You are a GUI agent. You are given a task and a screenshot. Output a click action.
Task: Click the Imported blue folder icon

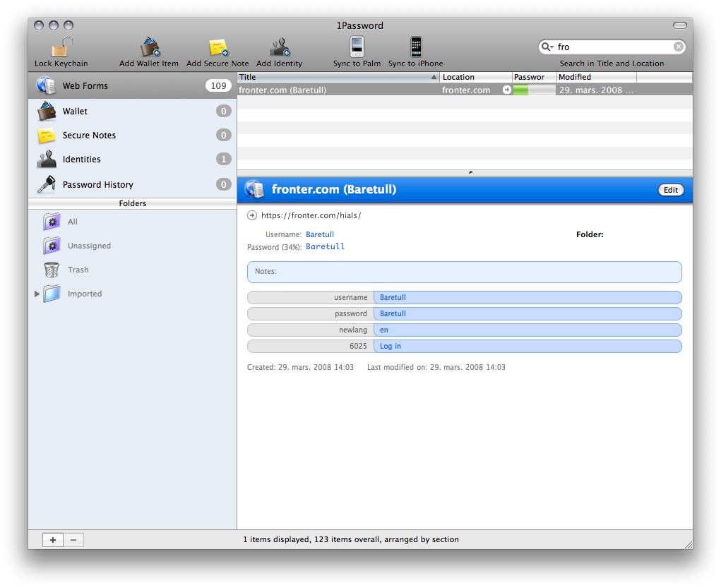point(52,294)
